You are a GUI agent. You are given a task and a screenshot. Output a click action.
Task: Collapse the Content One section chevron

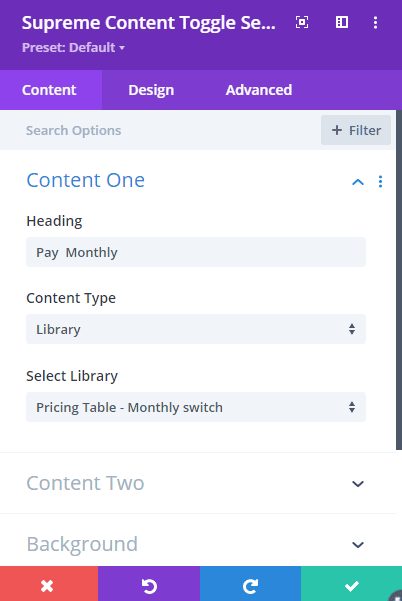point(358,182)
